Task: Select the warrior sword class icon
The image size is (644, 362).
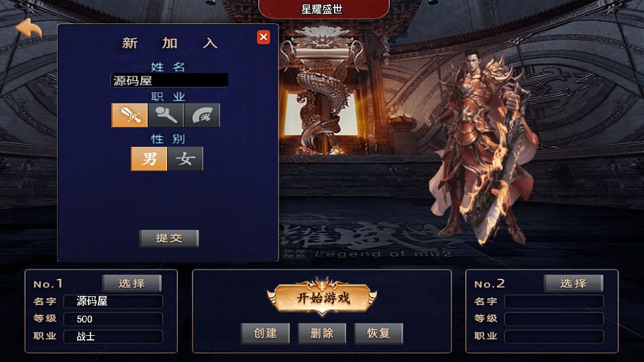Action: [129, 115]
